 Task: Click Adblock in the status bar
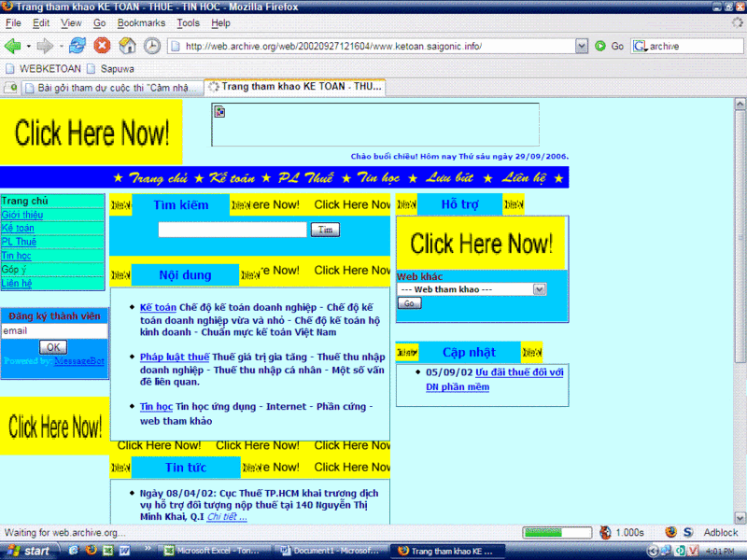click(x=720, y=532)
